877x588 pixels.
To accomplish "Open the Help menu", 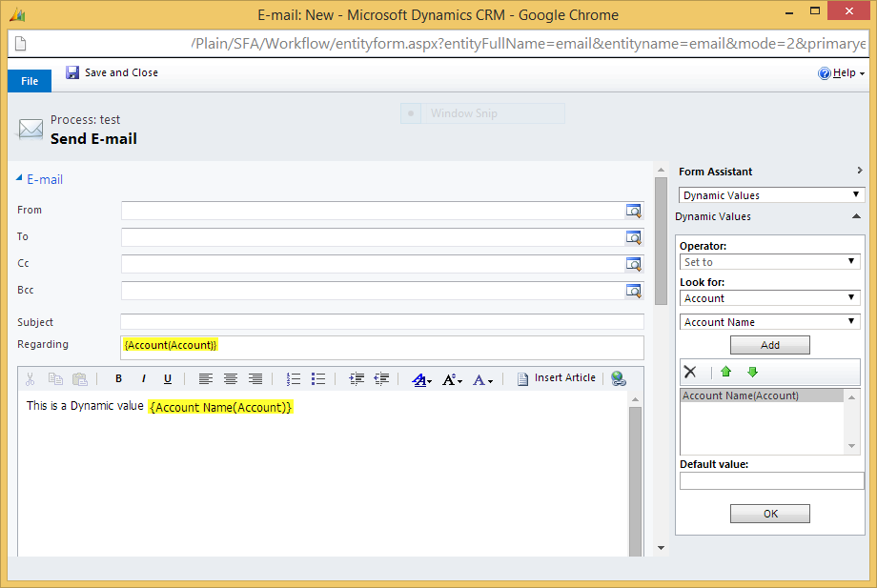I will 841,73.
